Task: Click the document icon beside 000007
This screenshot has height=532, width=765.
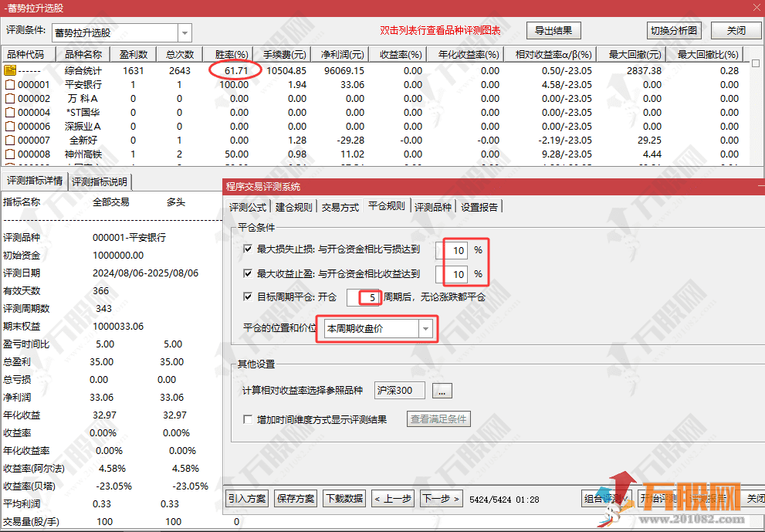Action: 10,140
